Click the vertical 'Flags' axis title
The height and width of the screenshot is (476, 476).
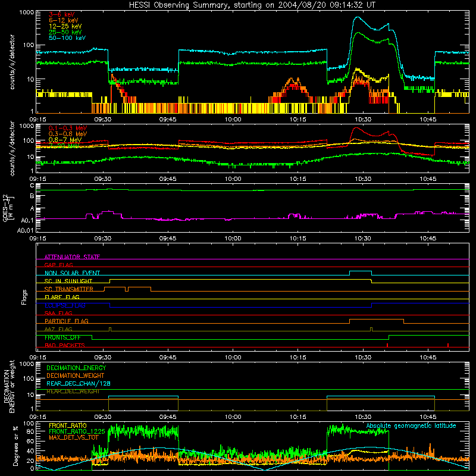pos(24,297)
